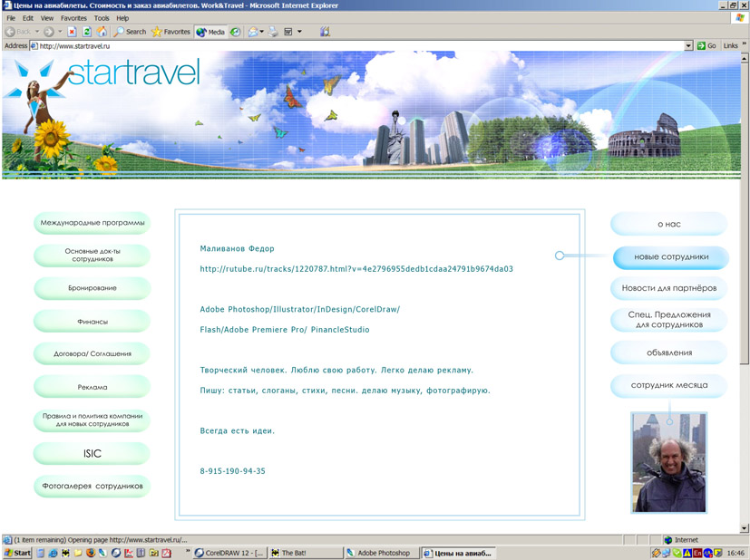
Task: Click the Print icon in toolbar
Action: click(272, 32)
